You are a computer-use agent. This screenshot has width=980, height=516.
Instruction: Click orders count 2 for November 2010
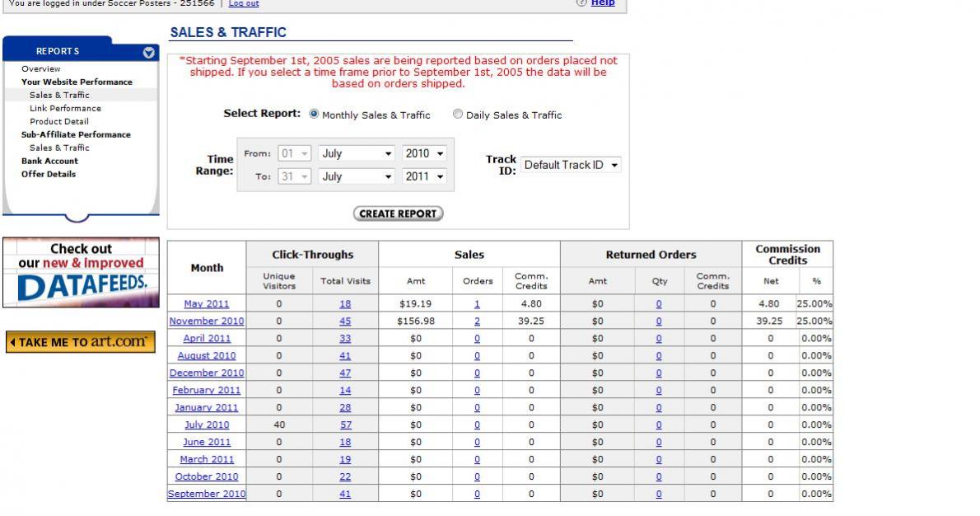point(477,321)
